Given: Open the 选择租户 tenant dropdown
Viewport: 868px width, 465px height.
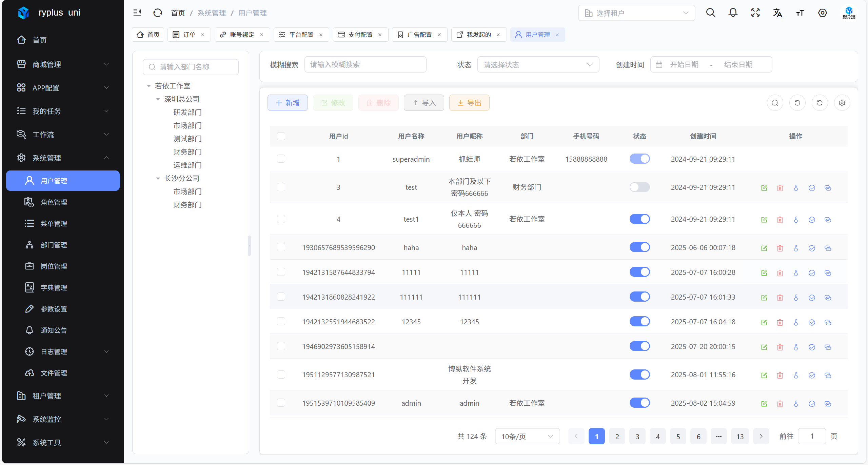Looking at the screenshot, I should (636, 13).
